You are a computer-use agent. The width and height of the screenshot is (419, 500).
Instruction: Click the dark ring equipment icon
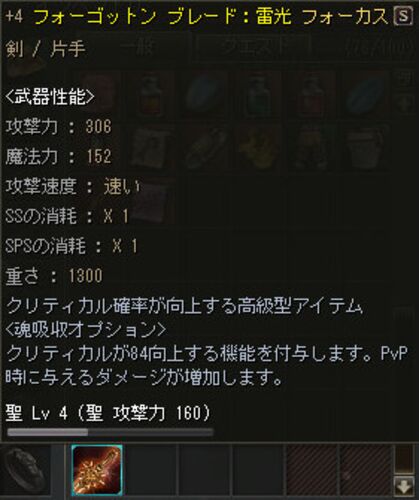coord(25,470)
